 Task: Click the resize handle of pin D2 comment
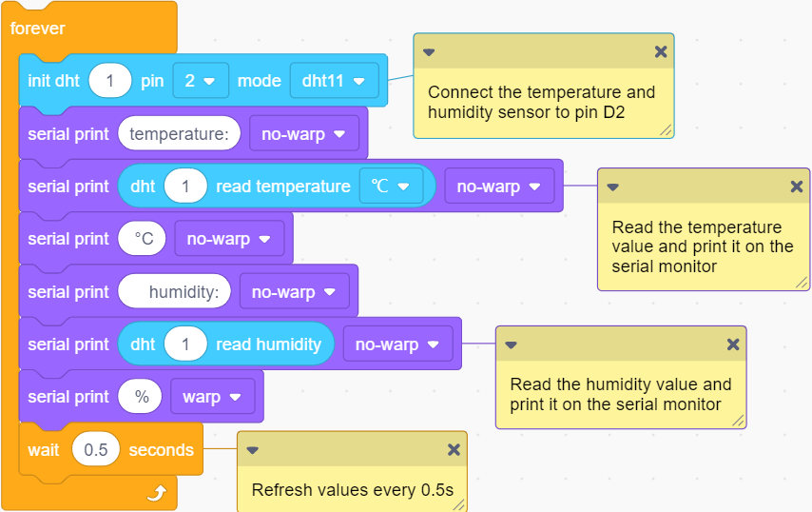pos(666,130)
